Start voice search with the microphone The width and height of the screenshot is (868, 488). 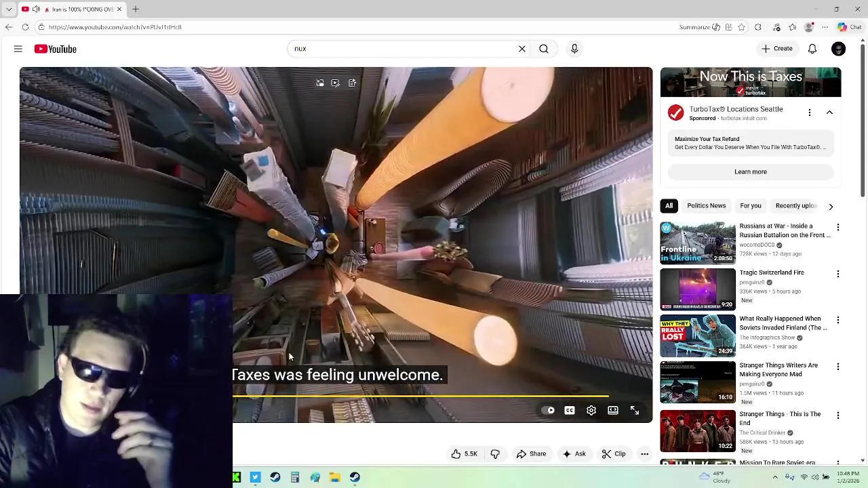(x=574, y=49)
